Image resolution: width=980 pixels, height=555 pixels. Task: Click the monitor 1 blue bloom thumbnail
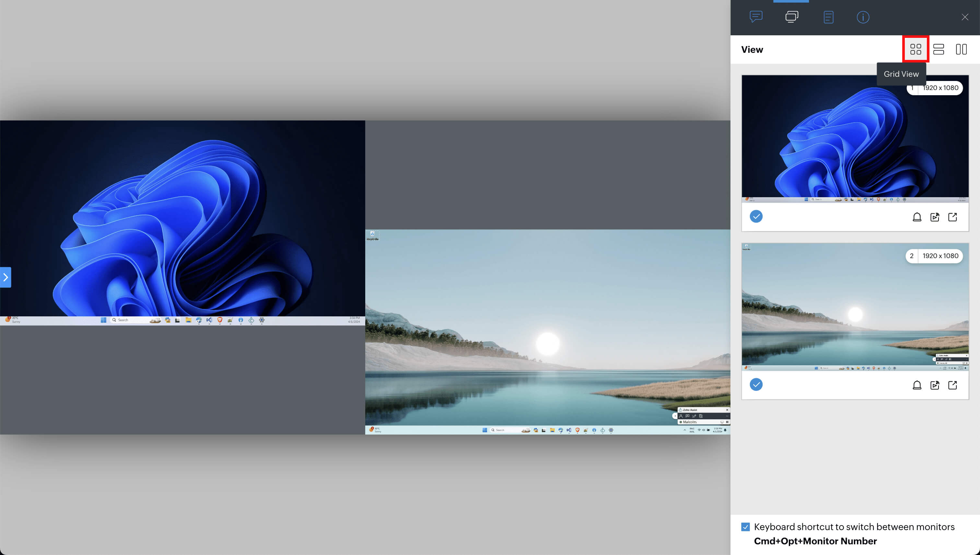click(855, 141)
